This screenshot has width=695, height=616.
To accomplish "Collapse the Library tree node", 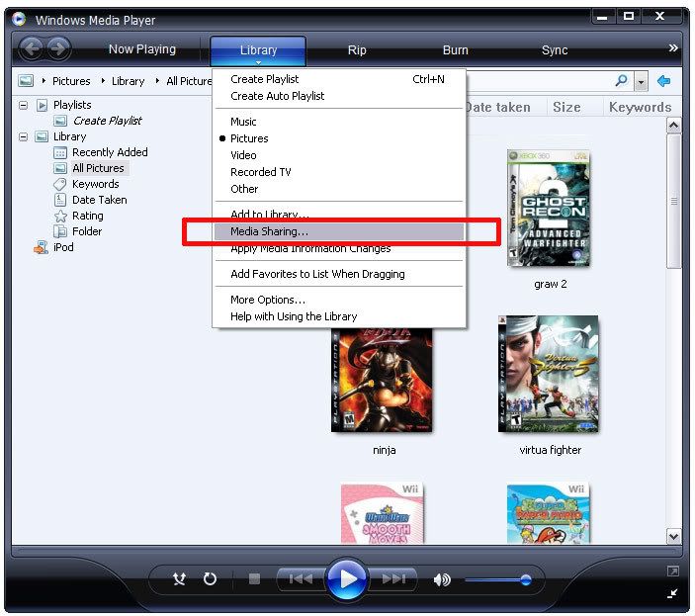I will pyautogui.click(x=23, y=136).
